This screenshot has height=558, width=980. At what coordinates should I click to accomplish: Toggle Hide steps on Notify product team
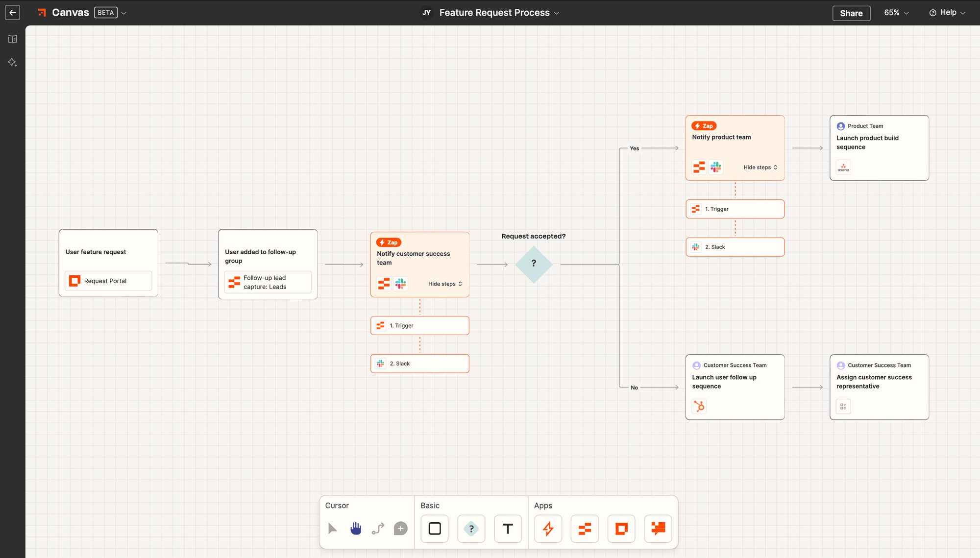point(760,168)
